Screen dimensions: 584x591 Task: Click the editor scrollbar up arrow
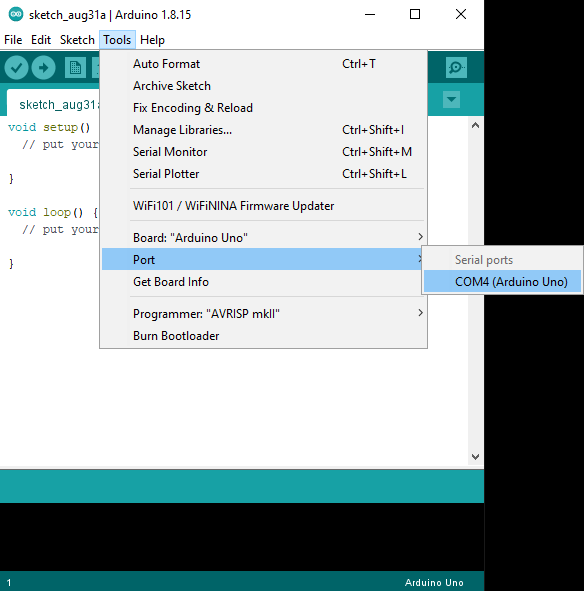pos(475,125)
